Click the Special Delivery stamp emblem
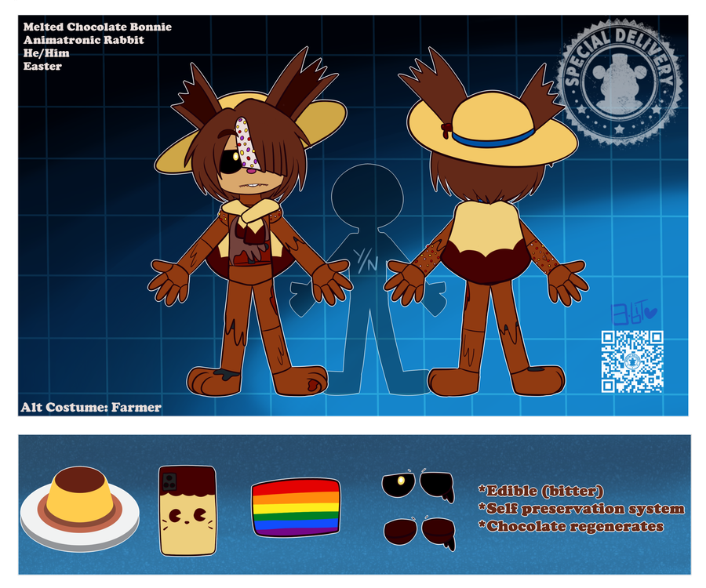 [620, 82]
